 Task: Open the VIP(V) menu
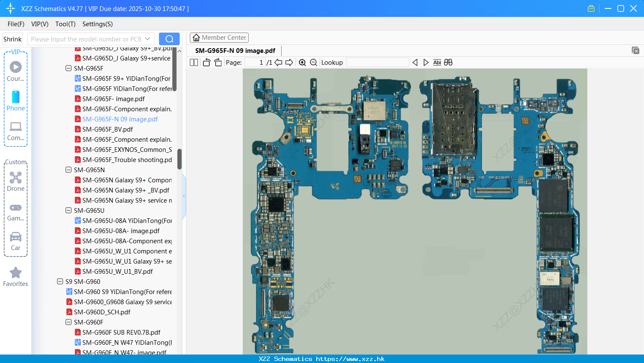pyautogui.click(x=40, y=24)
